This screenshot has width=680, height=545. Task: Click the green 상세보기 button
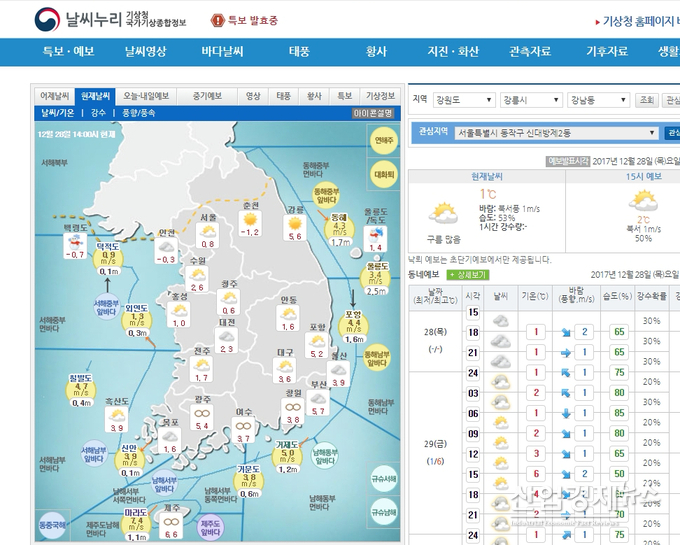coord(468,275)
